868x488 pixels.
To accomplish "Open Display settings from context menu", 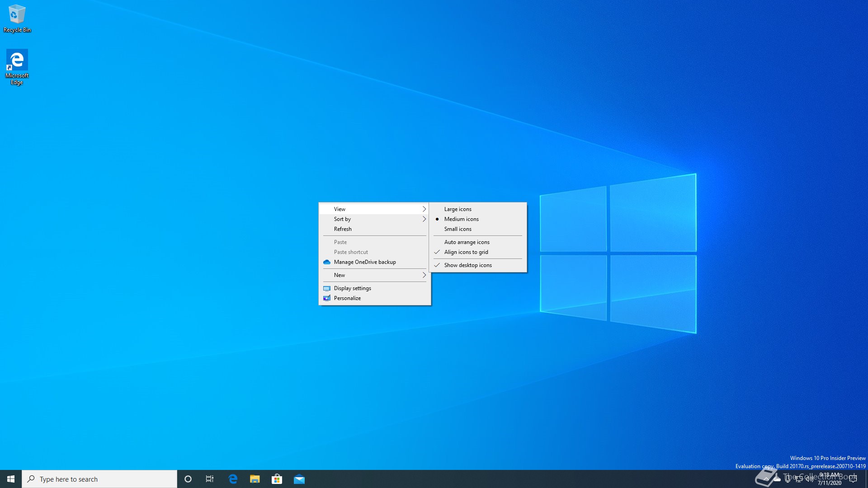I will [375, 288].
